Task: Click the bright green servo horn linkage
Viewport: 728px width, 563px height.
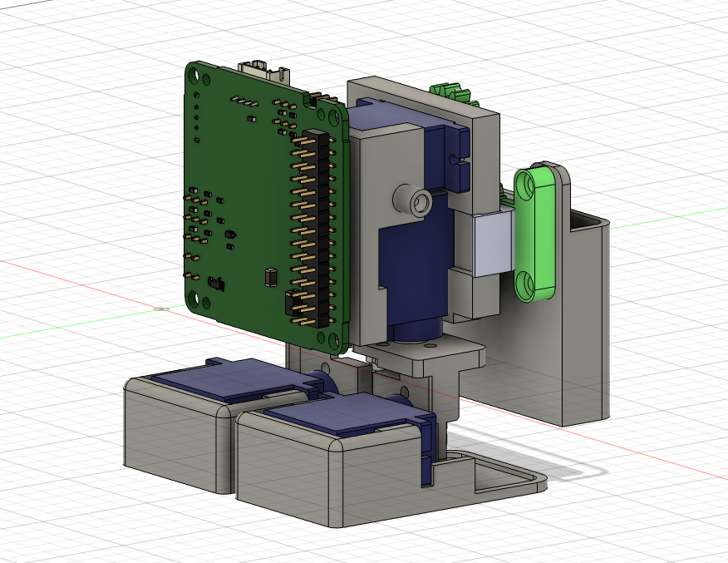Action: pyautogui.click(x=536, y=233)
